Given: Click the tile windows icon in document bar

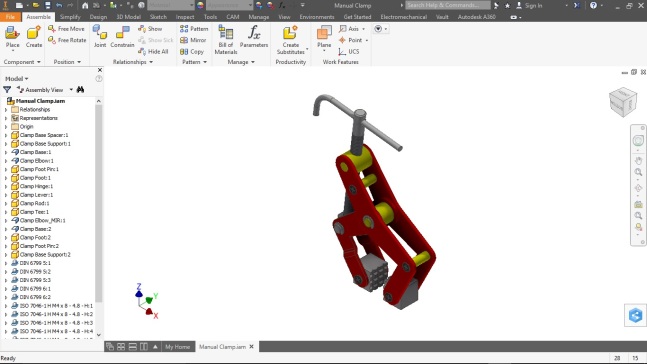Looking at the screenshot, I should 121,347.
